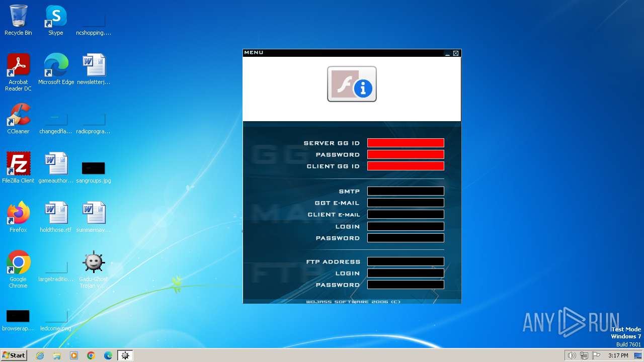Select the Login field under Client E-Mail
This screenshot has height=362, width=644.
click(406, 226)
